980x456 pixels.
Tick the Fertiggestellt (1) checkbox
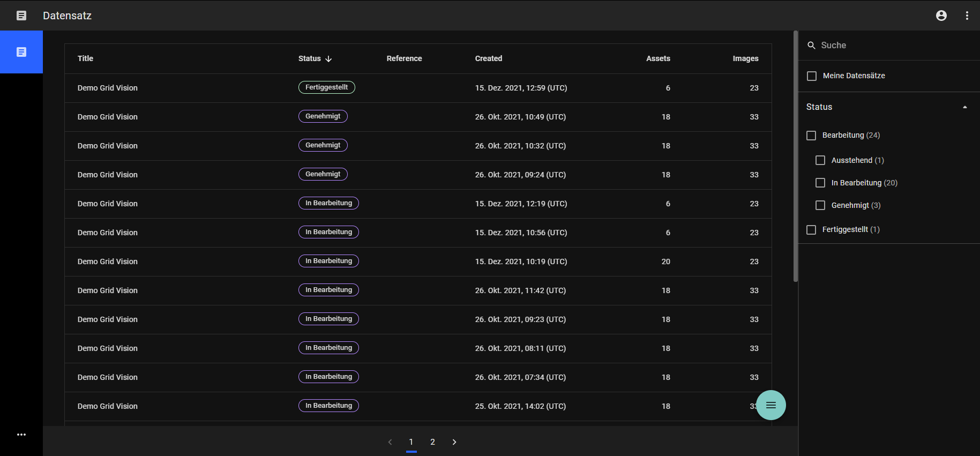click(x=811, y=230)
